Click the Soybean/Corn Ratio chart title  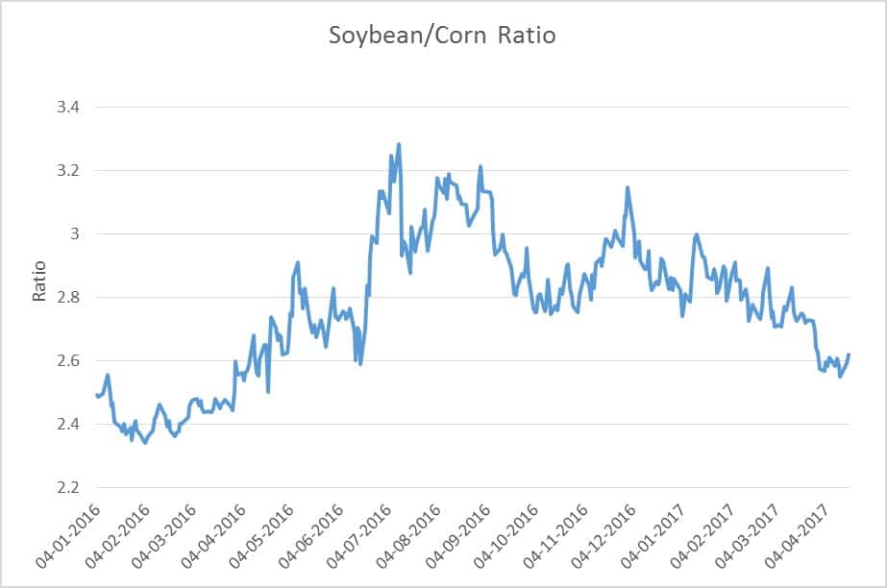pyautogui.click(x=442, y=36)
